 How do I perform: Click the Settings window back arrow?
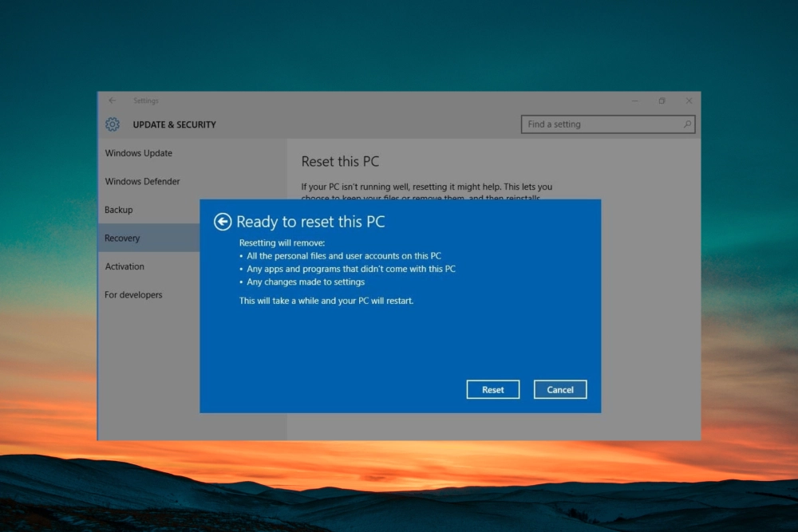pyautogui.click(x=113, y=100)
